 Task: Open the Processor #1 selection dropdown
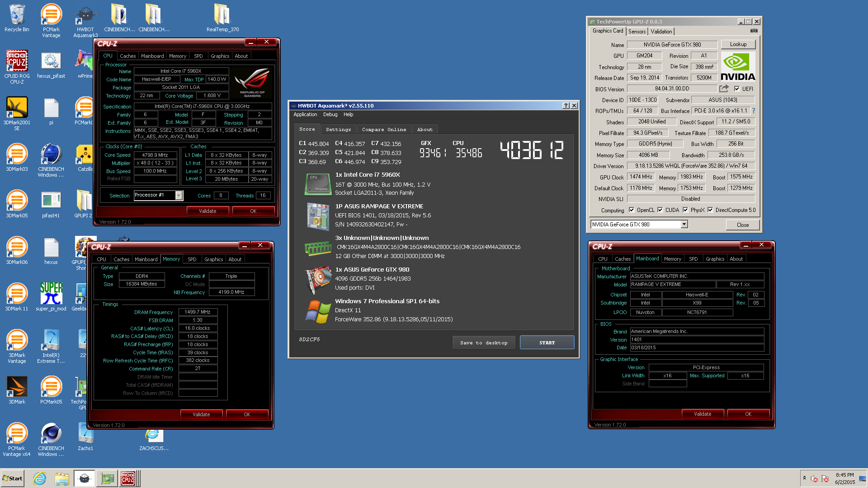pos(179,196)
